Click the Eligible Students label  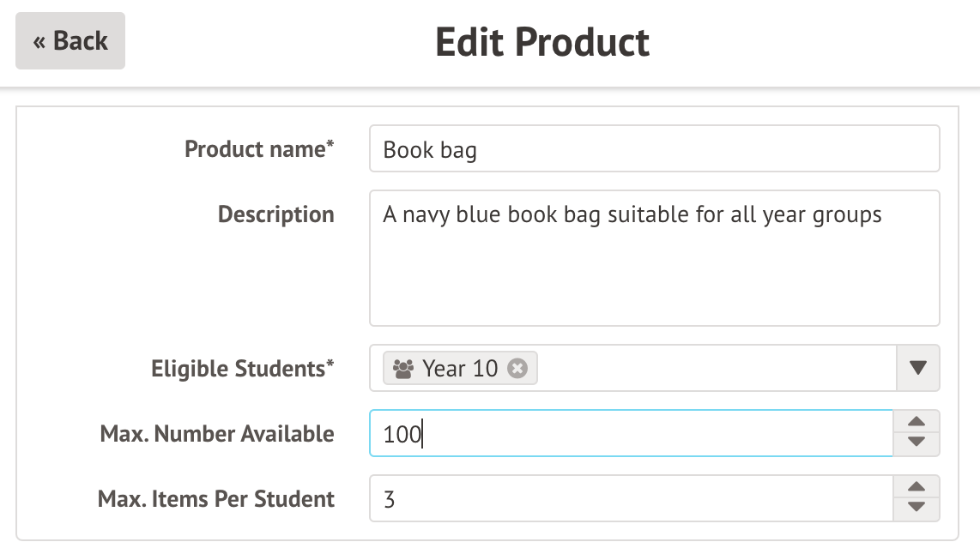click(242, 369)
